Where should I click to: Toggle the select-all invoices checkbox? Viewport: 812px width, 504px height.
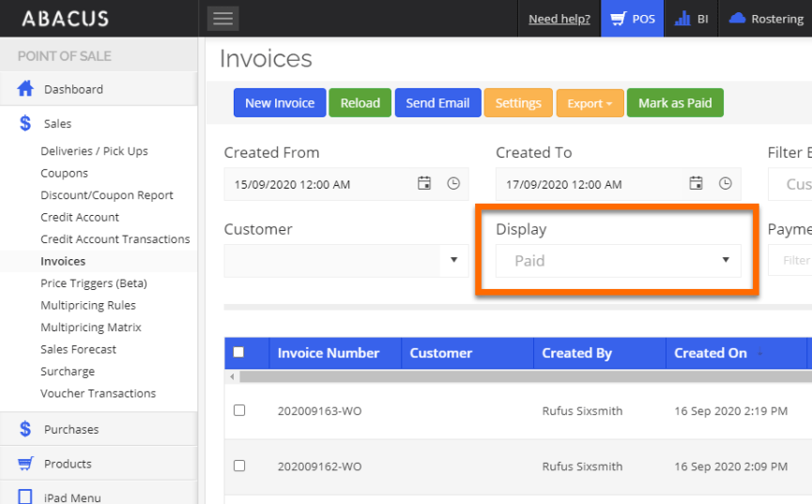(x=238, y=353)
